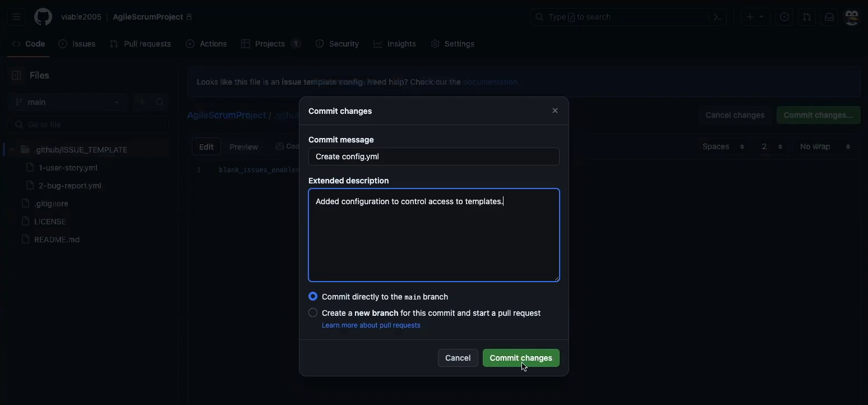Collapse the .github/ISSUE_TEMPLATE folder
This screenshot has width=868, height=405.
click(x=12, y=150)
